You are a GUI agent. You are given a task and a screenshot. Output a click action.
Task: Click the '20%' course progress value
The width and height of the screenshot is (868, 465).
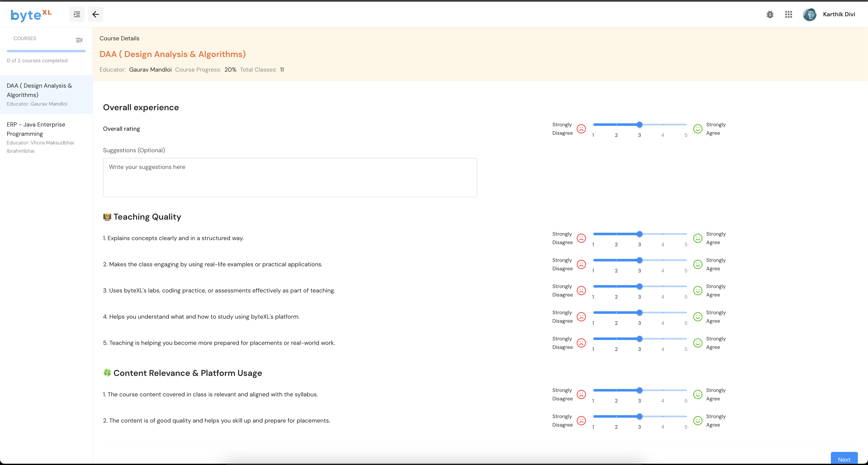coord(230,70)
